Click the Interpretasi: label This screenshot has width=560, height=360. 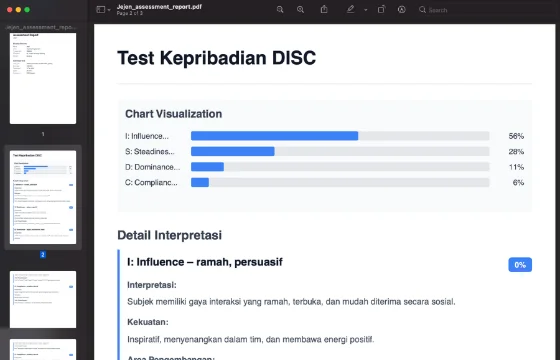(152, 285)
